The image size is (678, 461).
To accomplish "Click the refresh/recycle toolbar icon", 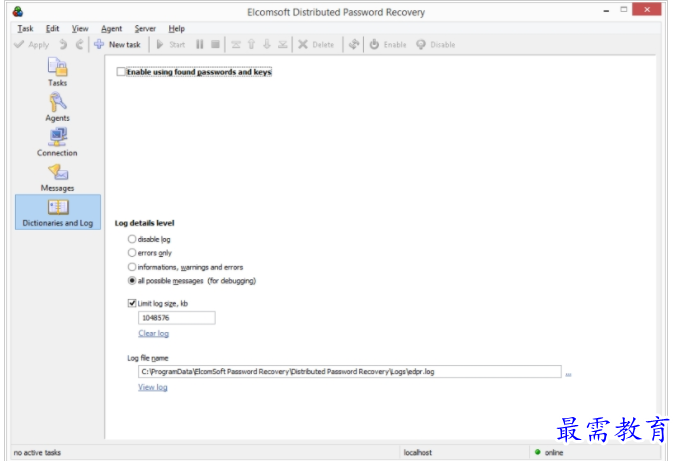I will coord(354,45).
